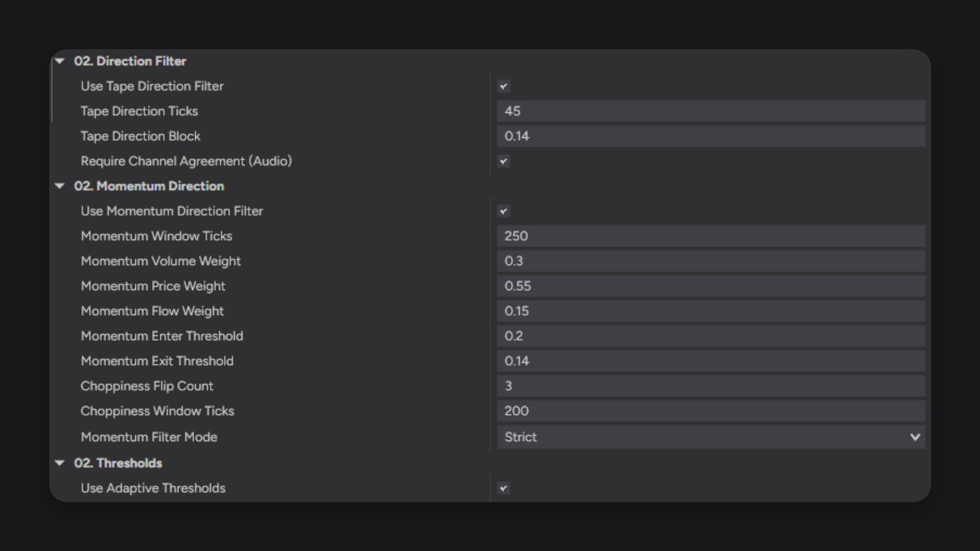This screenshot has height=551, width=980.
Task: Click the Momentum Flow Weight field
Action: [711, 311]
